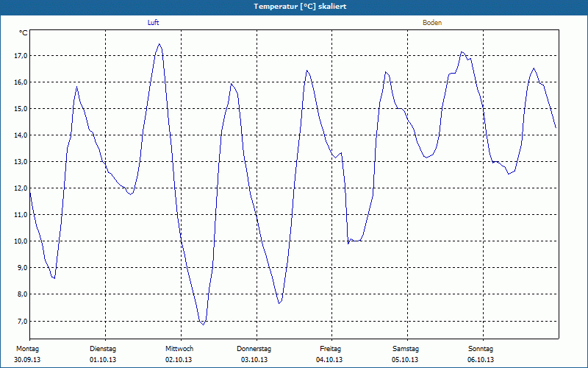Click the 15,0 y-axis label
588x368 pixels.
pos(21,109)
